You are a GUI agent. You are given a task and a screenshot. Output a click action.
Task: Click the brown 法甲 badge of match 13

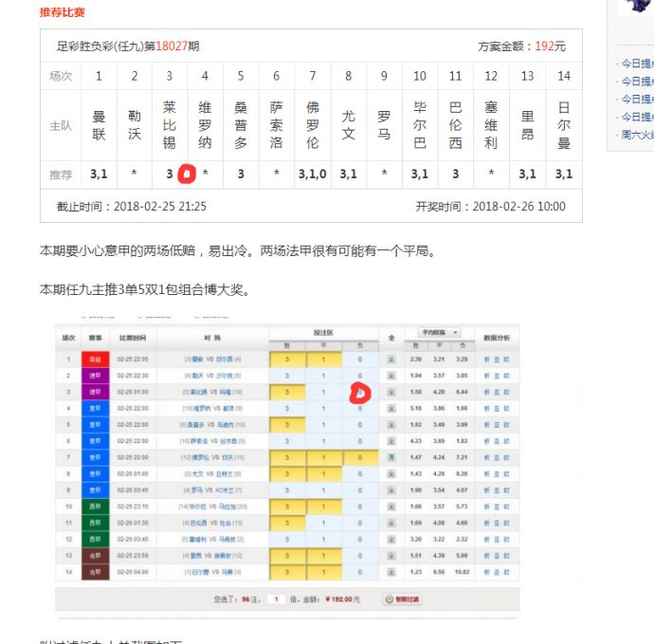pos(96,556)
